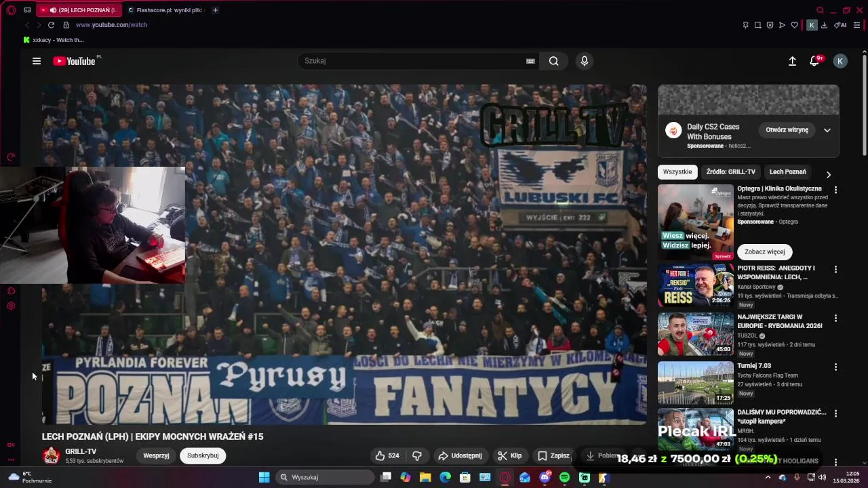
Task: Select the Lech Poznań filter chip
Action: click(788, 172)
